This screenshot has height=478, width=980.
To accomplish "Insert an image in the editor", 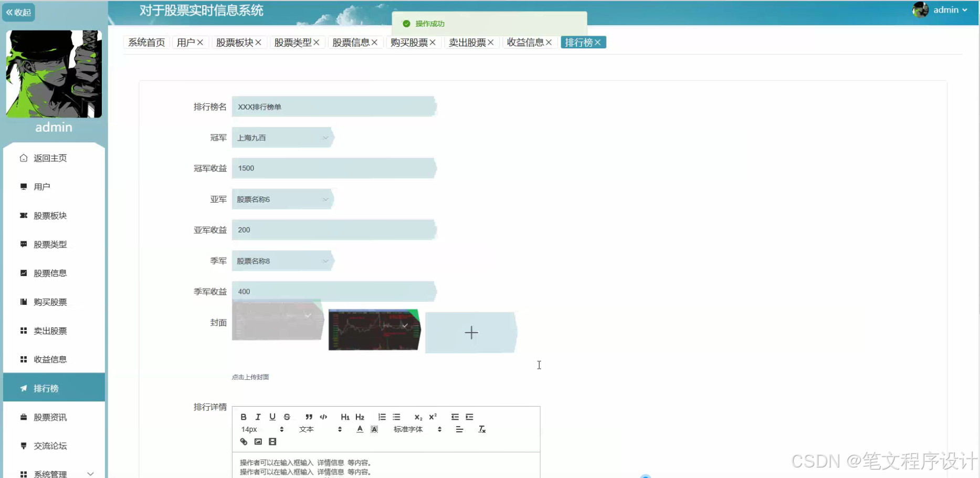I will [258, 442].
